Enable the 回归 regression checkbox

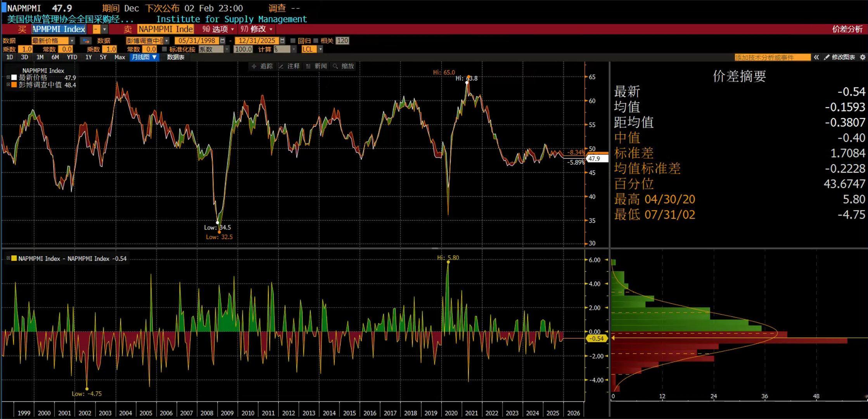(x=294, y=40)
